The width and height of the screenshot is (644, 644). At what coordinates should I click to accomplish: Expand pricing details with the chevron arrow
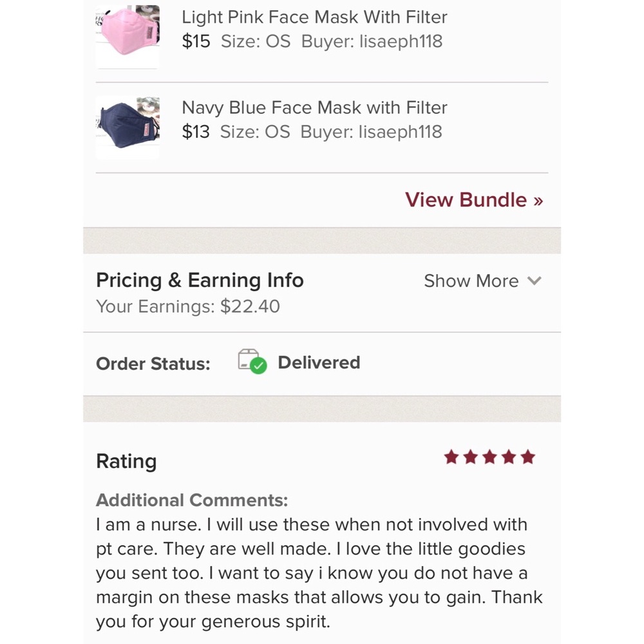coord(534,281)
